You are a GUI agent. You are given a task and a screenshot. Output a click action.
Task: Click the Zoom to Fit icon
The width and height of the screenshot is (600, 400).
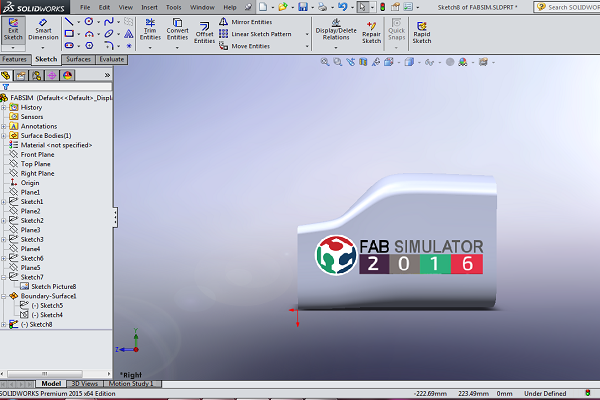tap(325, 62)
